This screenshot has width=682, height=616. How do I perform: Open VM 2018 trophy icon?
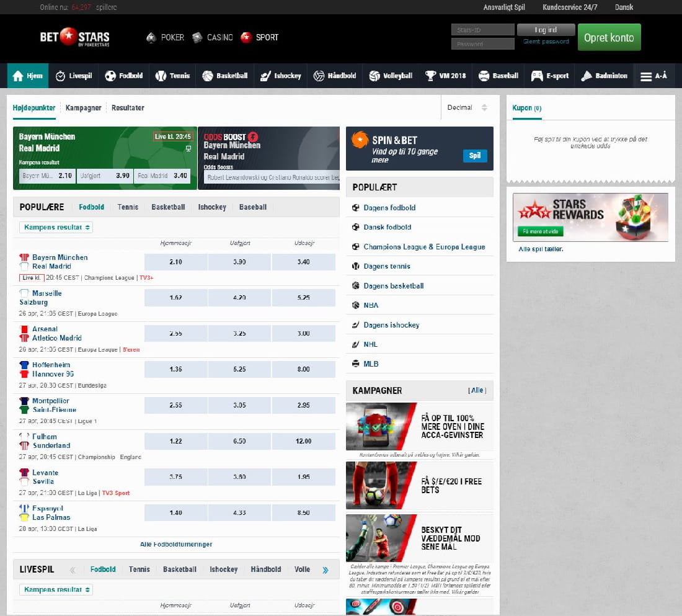click(x=431, y=76)
